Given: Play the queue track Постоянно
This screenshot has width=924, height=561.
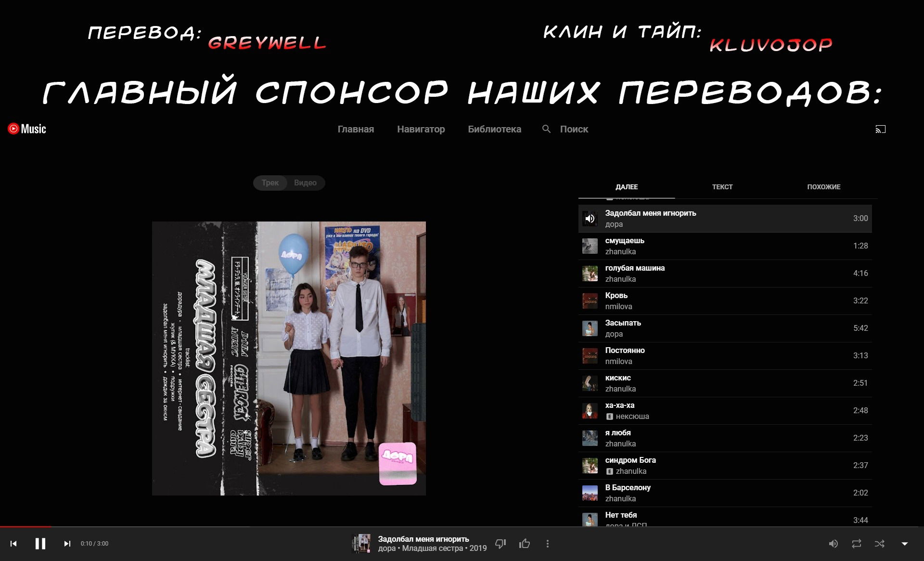Looking at the screenshot, I should (x=725, y=356).
